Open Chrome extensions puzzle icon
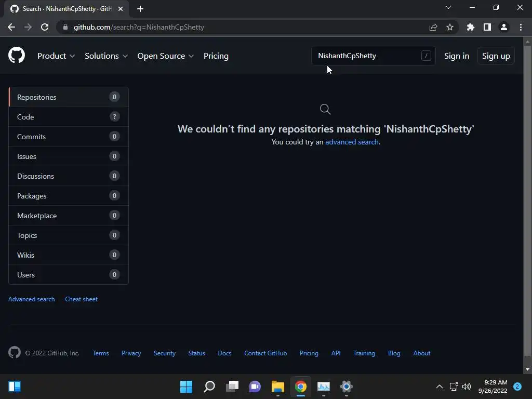 coord(471,27)
